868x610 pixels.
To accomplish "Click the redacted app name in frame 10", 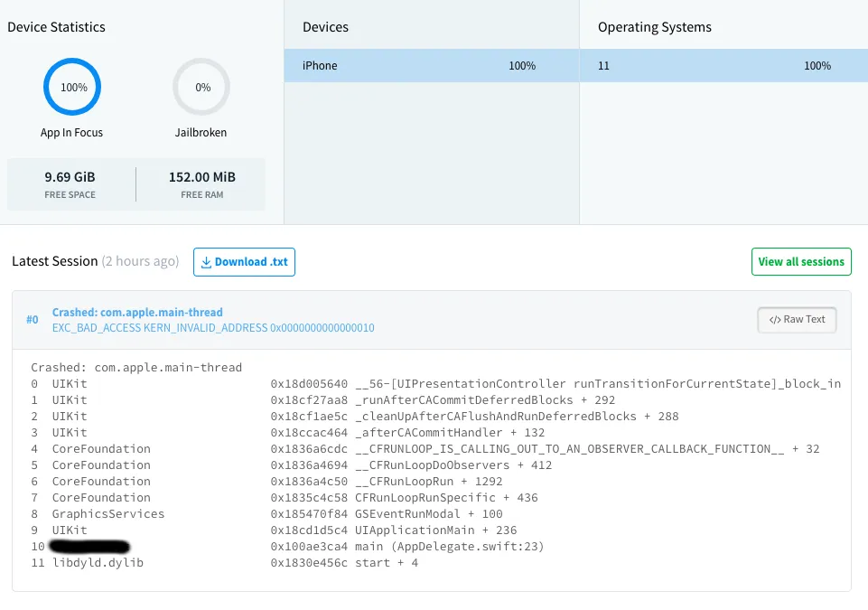I will click(90, 547).
